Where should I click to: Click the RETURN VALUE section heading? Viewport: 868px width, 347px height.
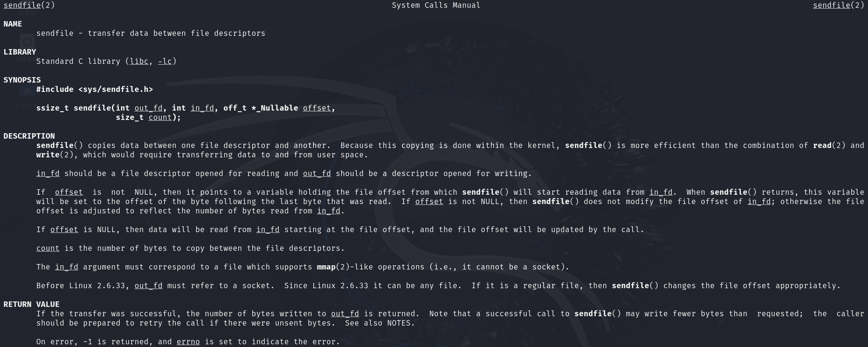click(32, 304)
